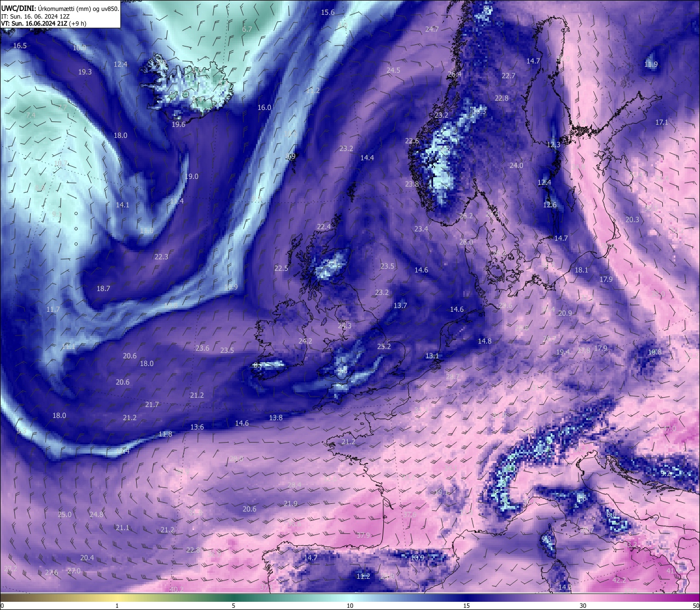Click the map value 37.9
Image resolution: width=700 pixels, height=610 pixels.
coord(363,536)
